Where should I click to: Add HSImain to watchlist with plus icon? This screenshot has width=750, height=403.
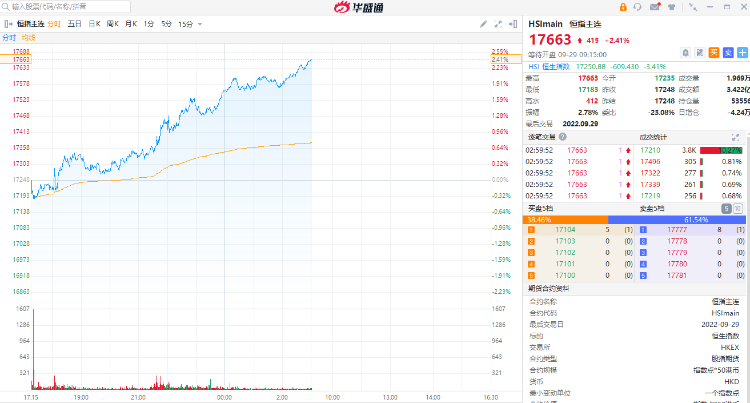(x=742, y=51)
